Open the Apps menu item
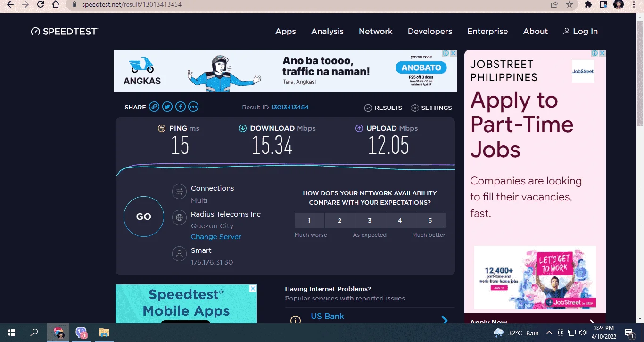 [286, 32]
